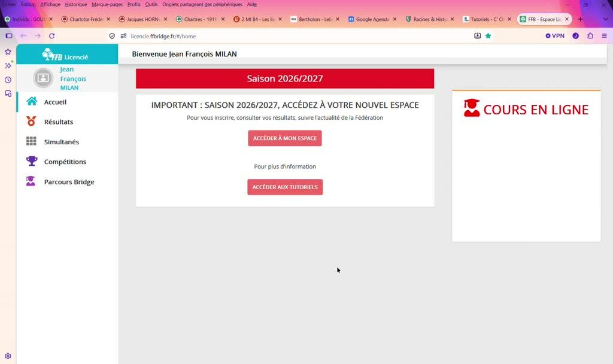Open the Édition menu
613x364 pixels.
28,4
